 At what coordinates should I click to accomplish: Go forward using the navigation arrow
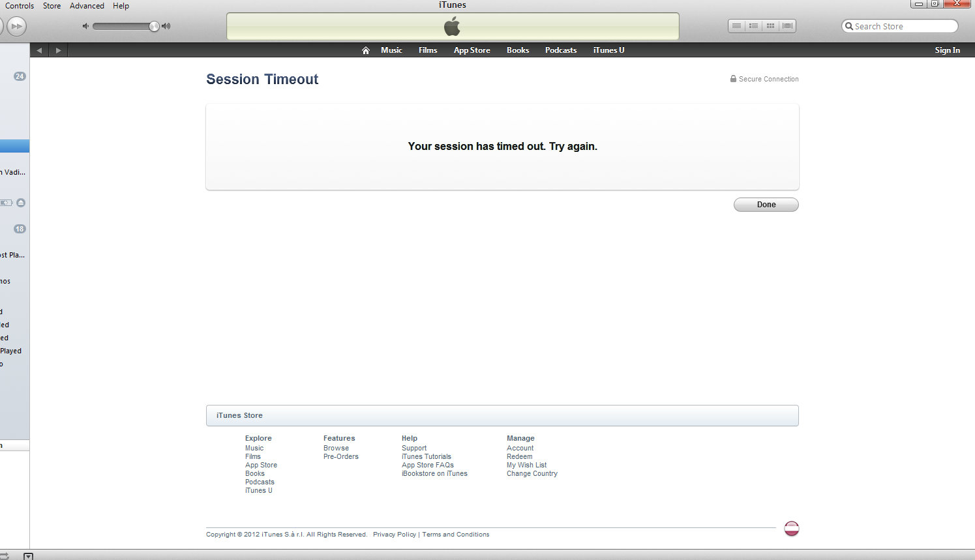click(x=58, y=50)
